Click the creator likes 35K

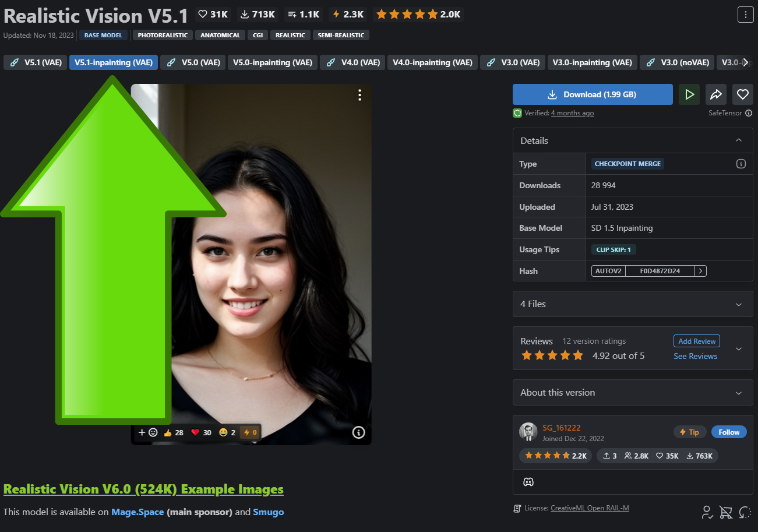tap(667, 456)
